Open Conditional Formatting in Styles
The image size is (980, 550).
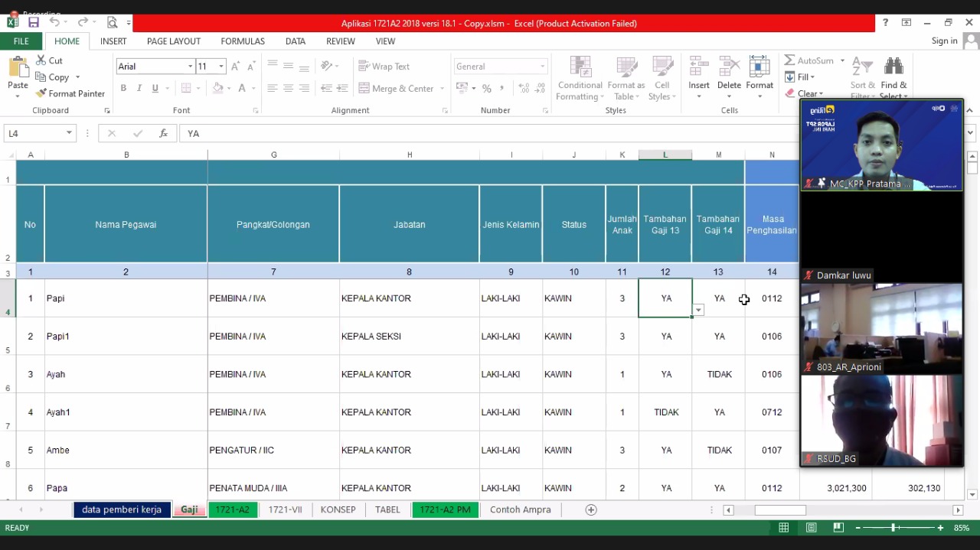click(x=580, y=79)
